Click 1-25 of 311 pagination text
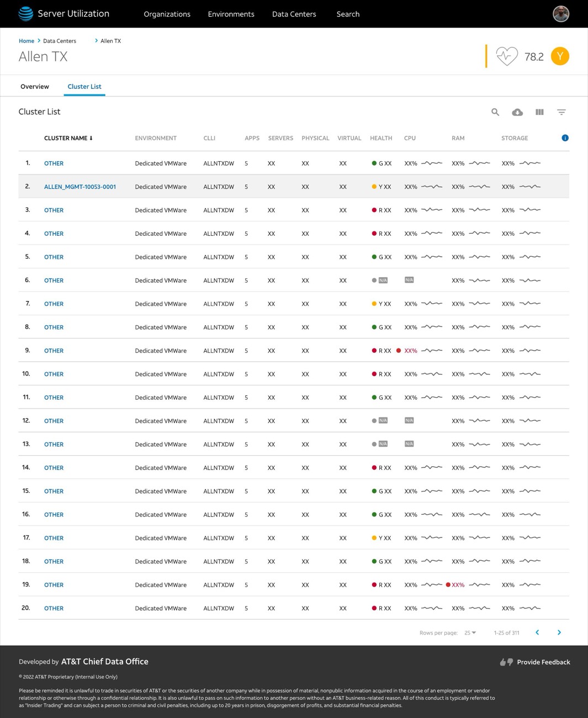This screenshot has height=718, width=588. [506, 633]
